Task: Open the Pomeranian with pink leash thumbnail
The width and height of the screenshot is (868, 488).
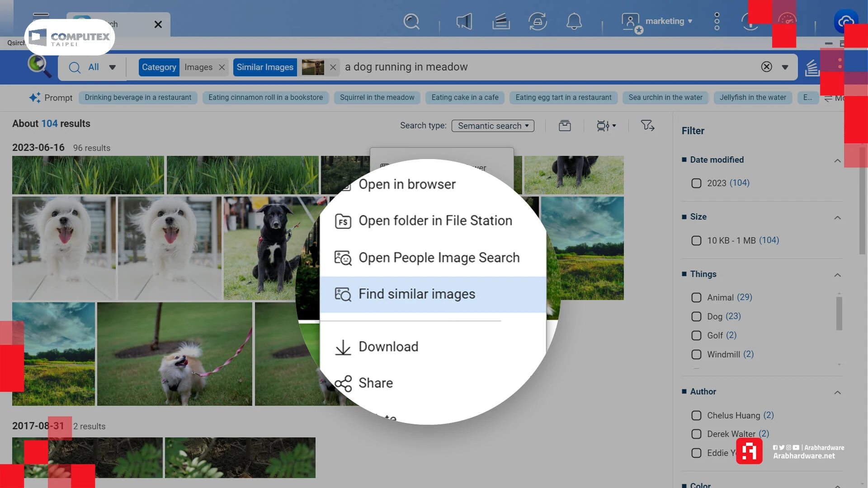Action: pyautogui.click(x=175, y=354)
